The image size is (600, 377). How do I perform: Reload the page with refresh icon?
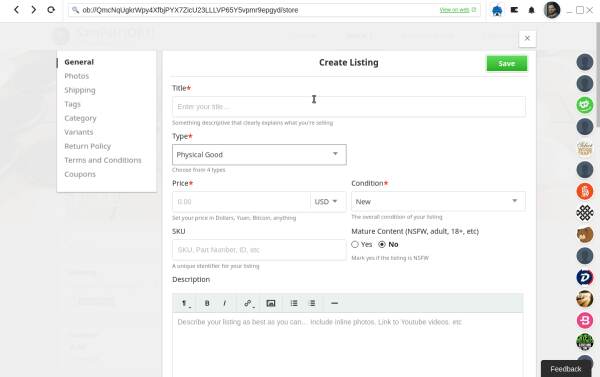[x=51, y=10]
